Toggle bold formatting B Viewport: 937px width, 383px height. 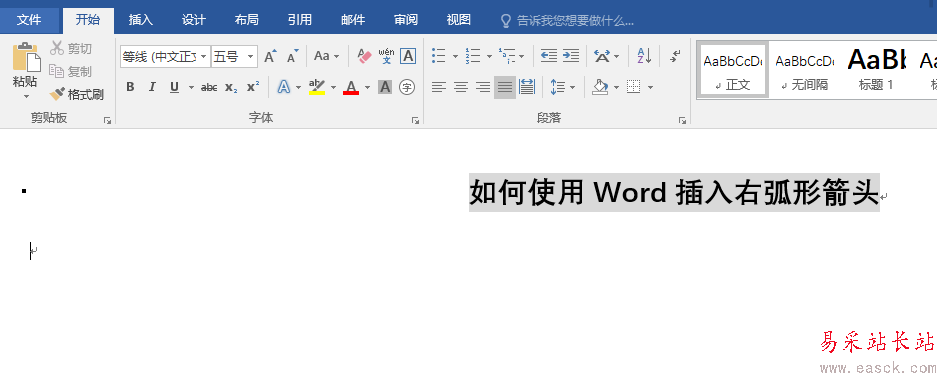[x=130, y=88]
